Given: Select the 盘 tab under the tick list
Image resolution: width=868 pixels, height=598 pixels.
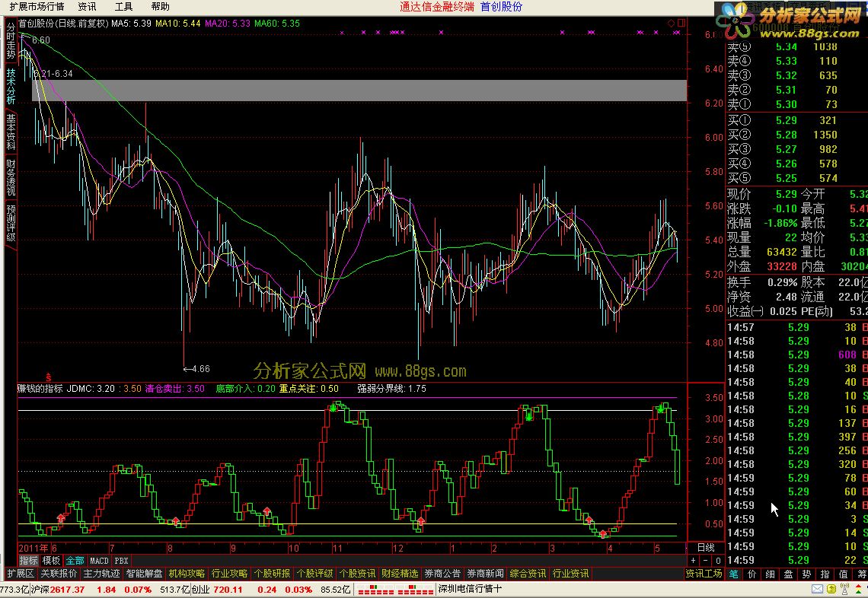Looking at the screenshot, I should 788,574.
